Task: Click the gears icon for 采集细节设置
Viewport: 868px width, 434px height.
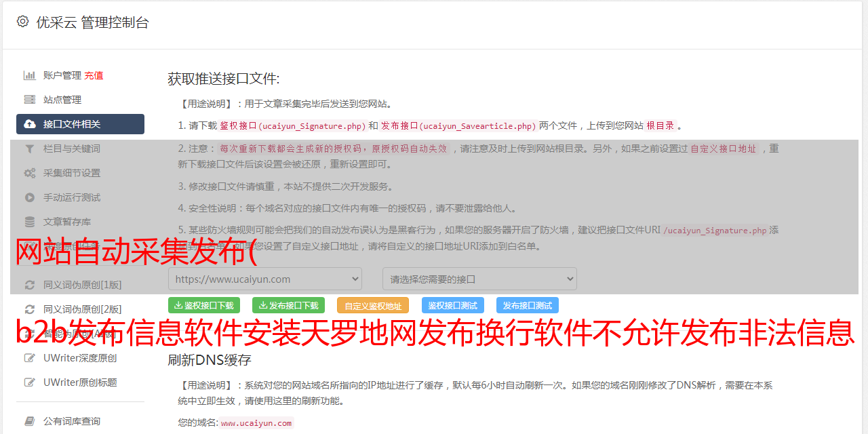Action: point(30,173)
